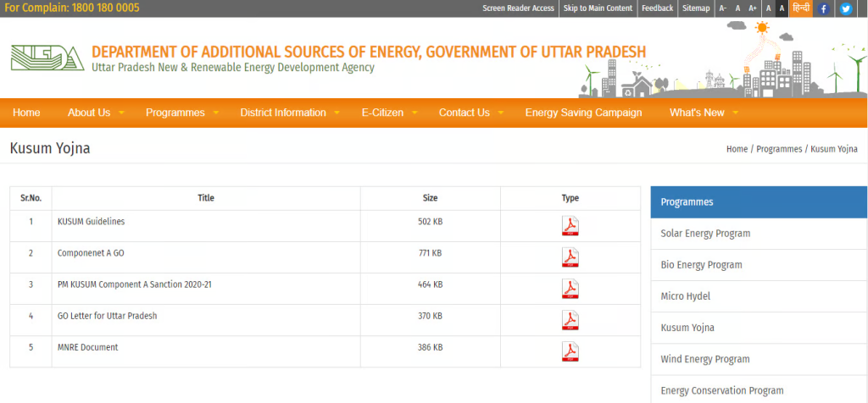Image resolution: width=868 pixels, height=403 pixels.
Task: Expand the District Information arrow
Action: point(337,113)
